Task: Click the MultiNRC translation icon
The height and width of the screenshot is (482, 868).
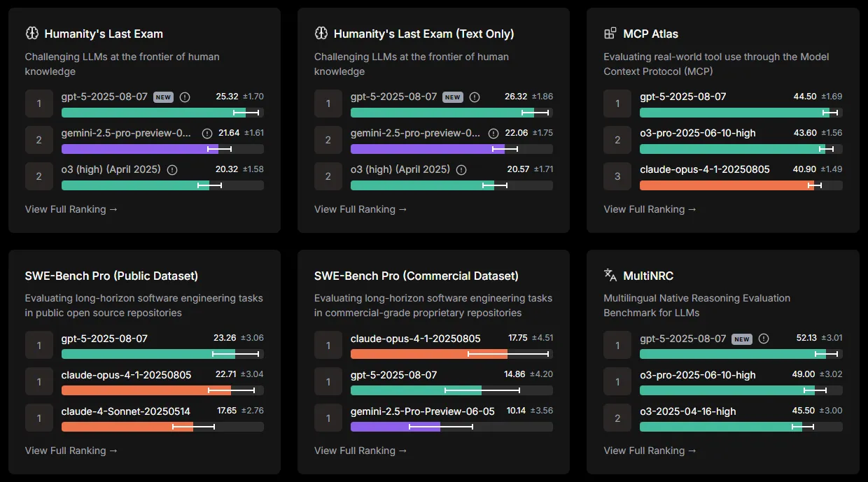Action: point(610,275)
